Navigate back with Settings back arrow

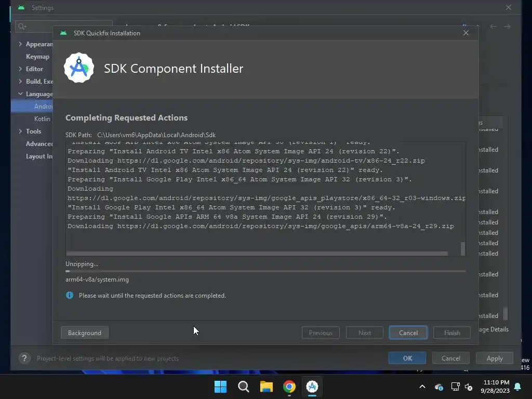click(494, 26)
